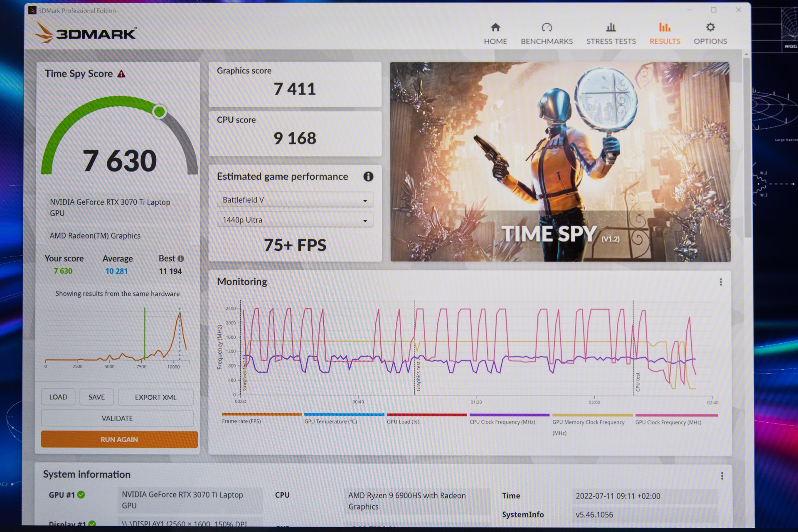Open the Home tab icon
Screen dimensions: 798x532
(x=495, y=28)
